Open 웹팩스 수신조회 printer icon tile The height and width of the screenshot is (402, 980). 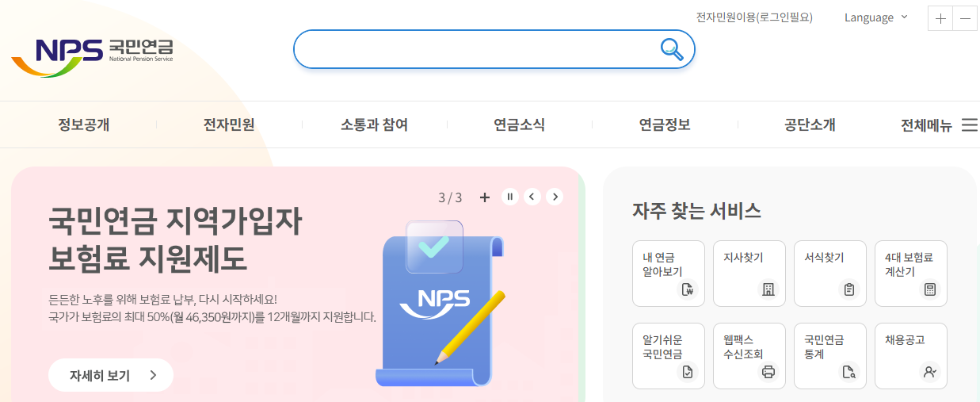(x=749, y=356)
